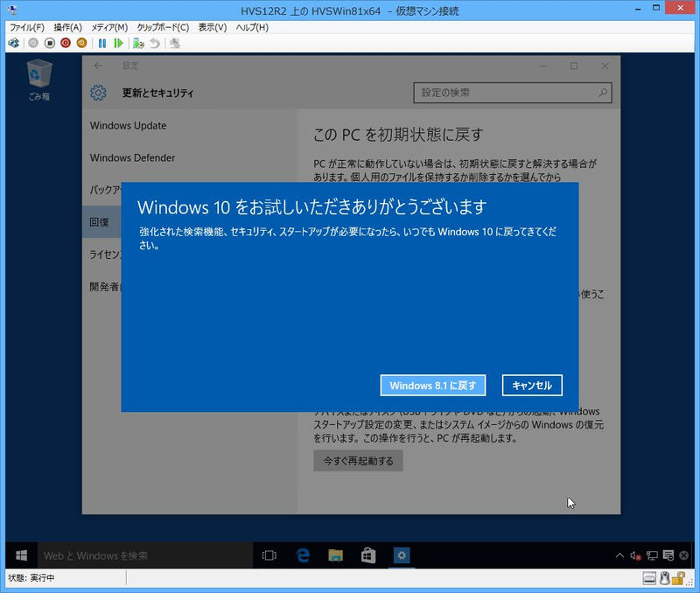The image size is (700, 593).
Task: Select the ごみ箱 recycle bin desktop icon
Action: pyautogui.click(x=39, y=80)
